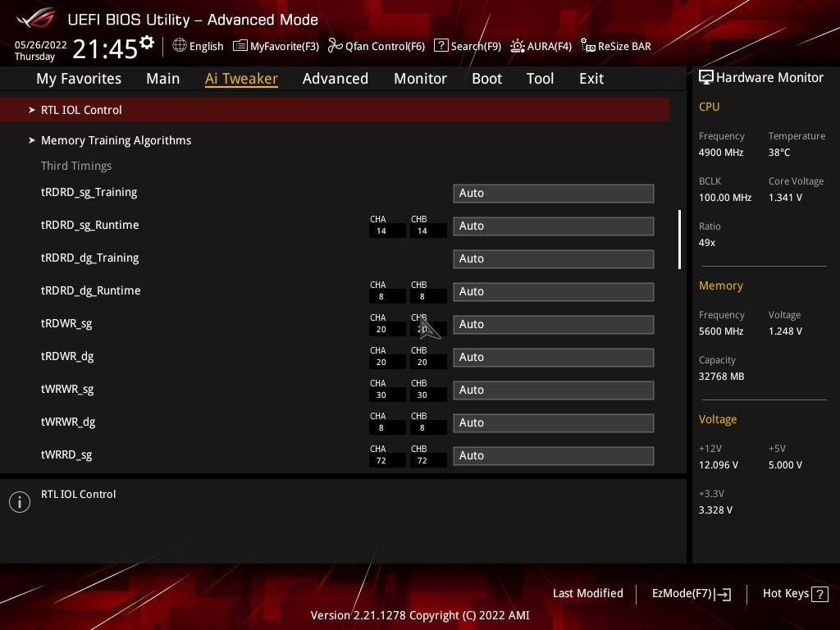Click the MyFavorite list icon
840x630 pixels.
[240, 46]
